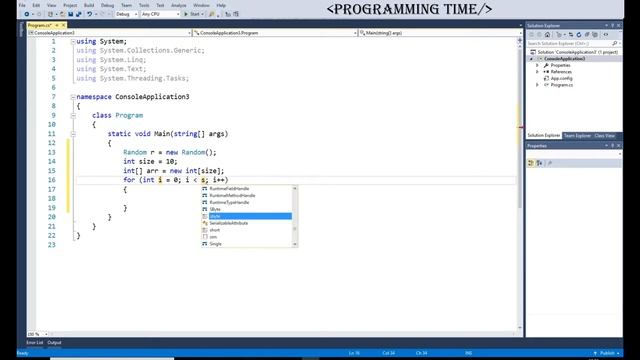Viewport: 640px width, 360px height.
Task: Click the Find in Files toolbar icon
Action: point(211,14)
